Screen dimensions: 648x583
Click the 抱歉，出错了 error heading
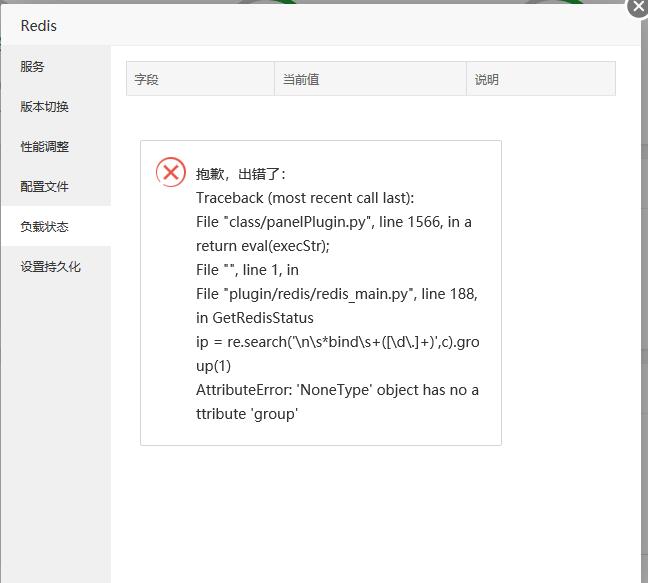click(x=241, y=174)
